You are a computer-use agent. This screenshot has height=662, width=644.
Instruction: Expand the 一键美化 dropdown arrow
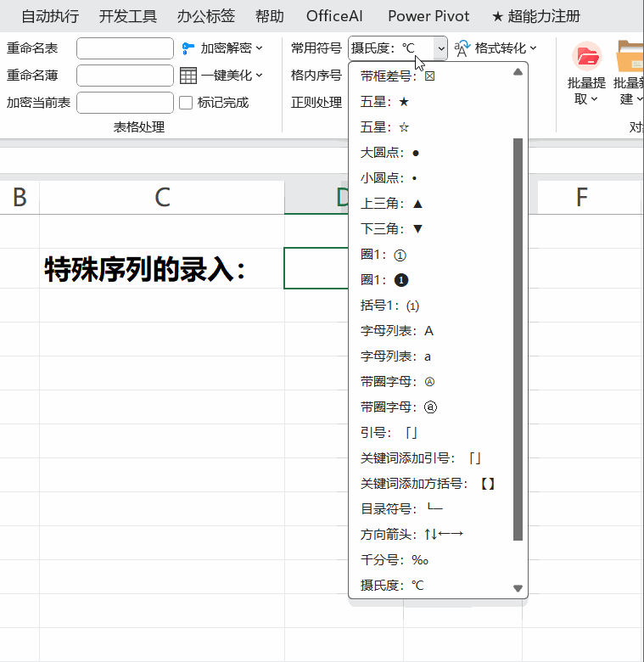pos(259,76)
